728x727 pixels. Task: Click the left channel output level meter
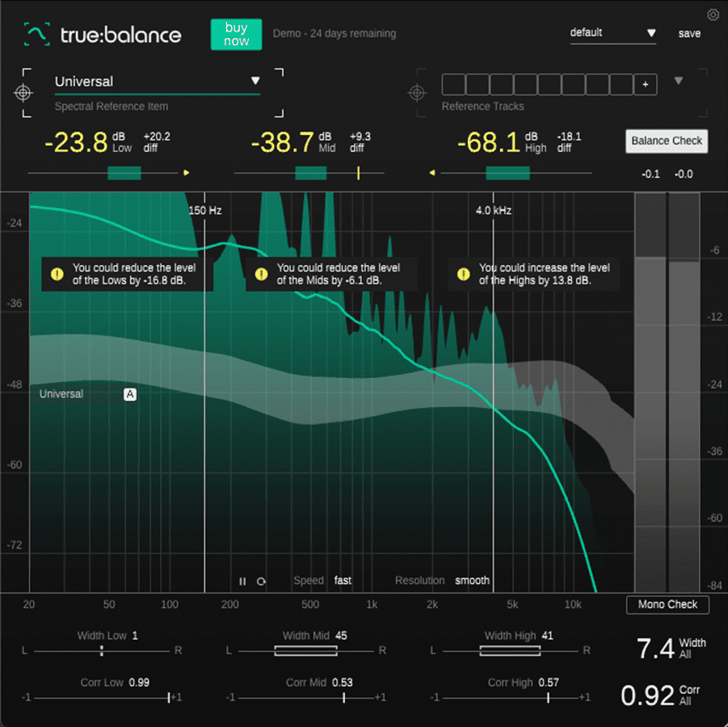[650, 393]
